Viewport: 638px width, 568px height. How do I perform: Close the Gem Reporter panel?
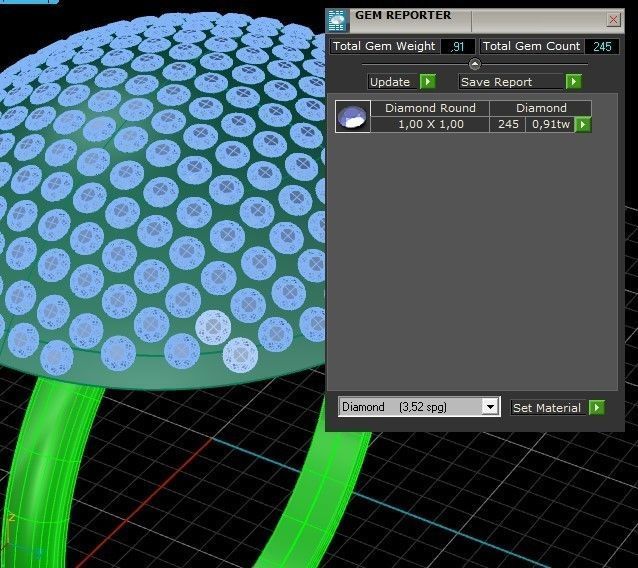point(613,19)
